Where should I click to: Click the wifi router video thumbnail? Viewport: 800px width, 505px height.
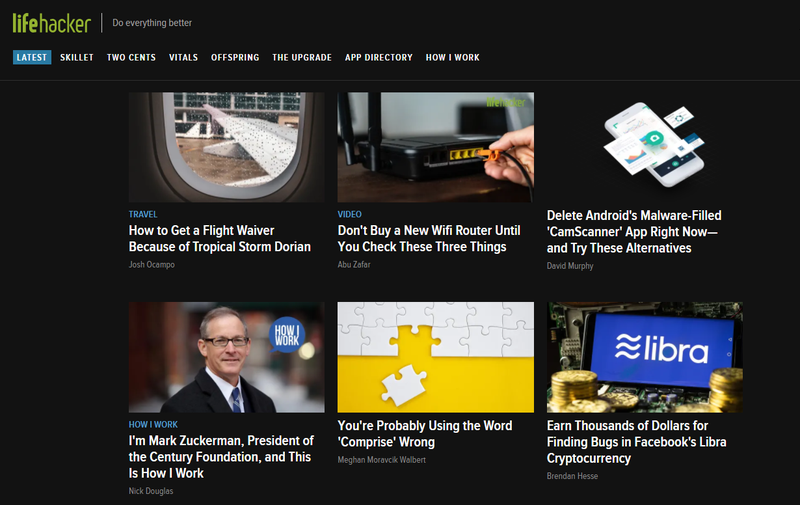click(x=436, y=147)
